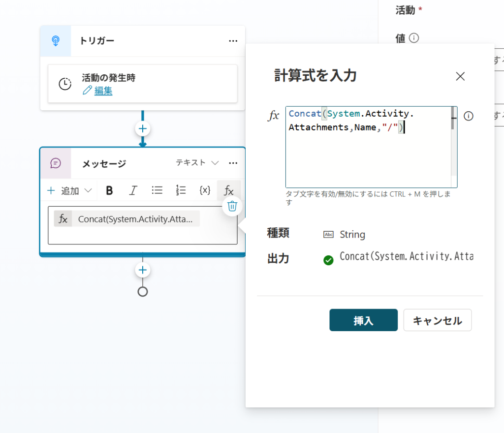The image size is (504, 433).
Task: Open the メッセージ node more options menu
Action: 233,163
